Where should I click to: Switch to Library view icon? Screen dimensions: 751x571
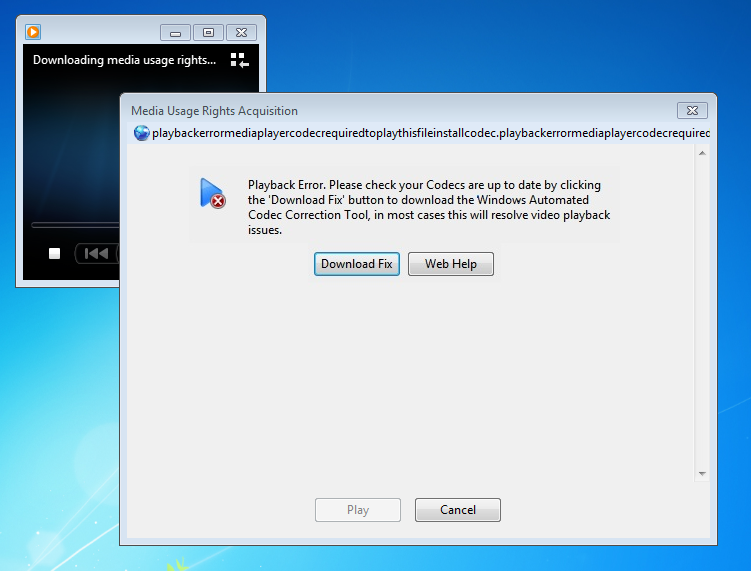[239, 60]
